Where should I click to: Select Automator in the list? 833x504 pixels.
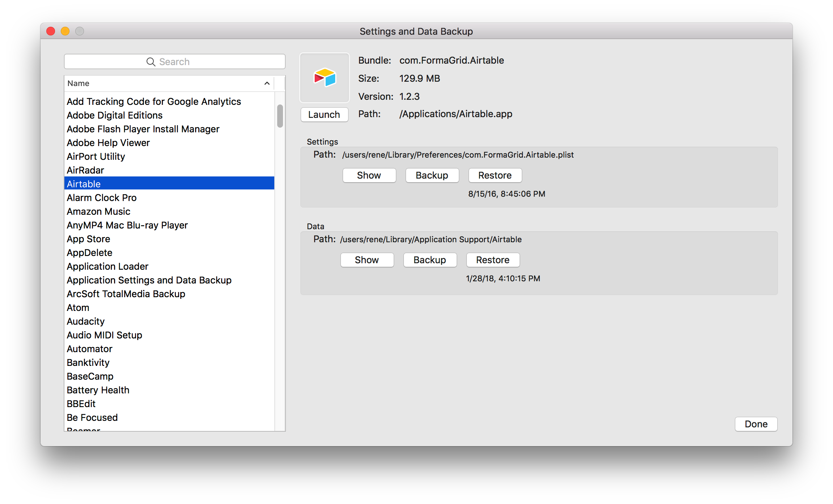[169, 349]
